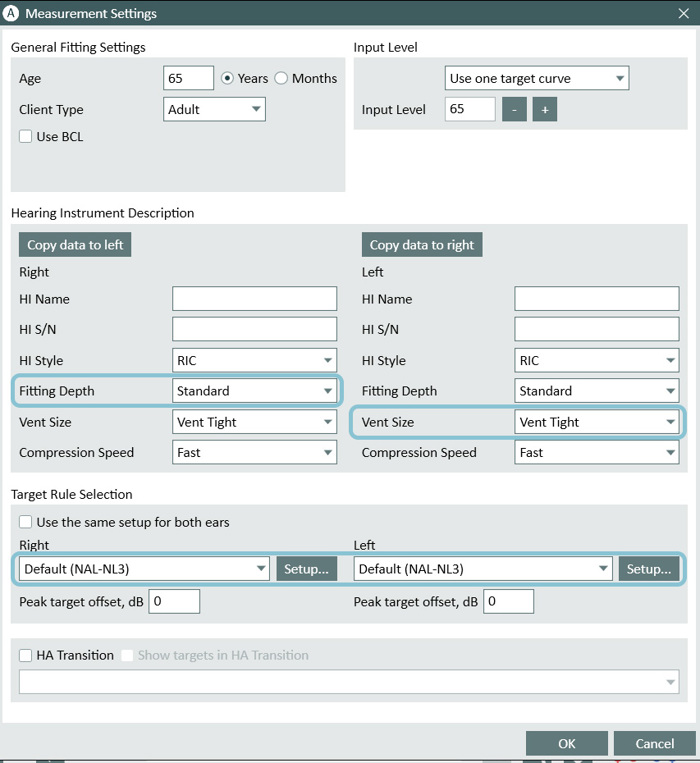Expand the Right Fitting Depth dropdown

(x=254, y=391)
